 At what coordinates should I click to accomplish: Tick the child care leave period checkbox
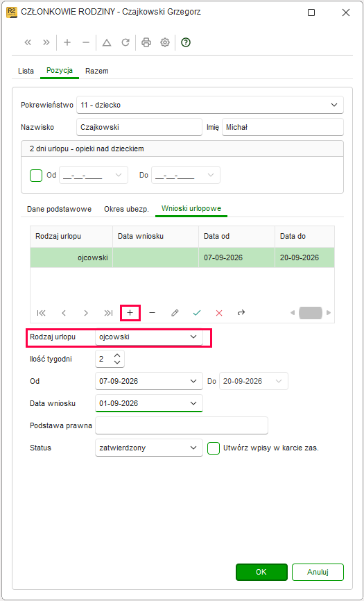35,175
